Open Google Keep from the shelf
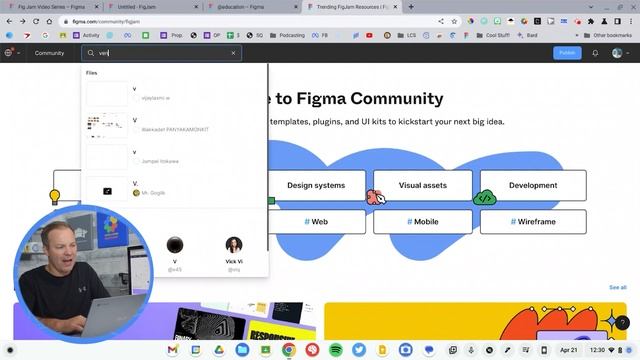Viewport: 640px width, 360px height. (x=382, y=350)
